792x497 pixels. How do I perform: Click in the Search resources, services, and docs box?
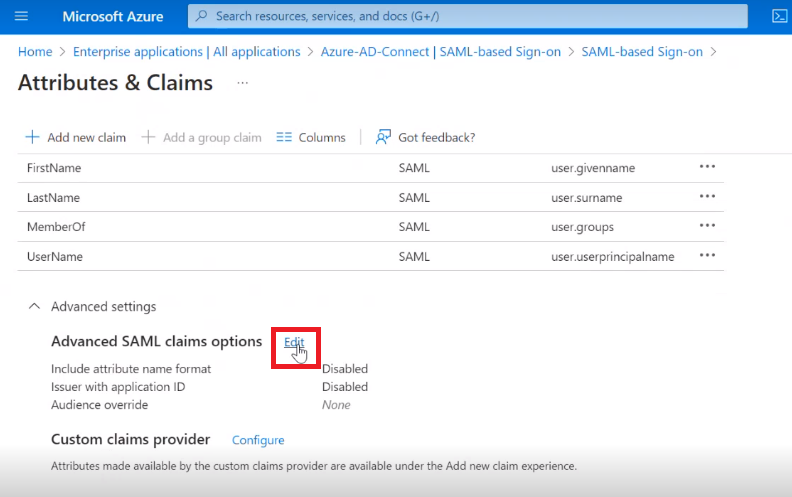[468, 16]
